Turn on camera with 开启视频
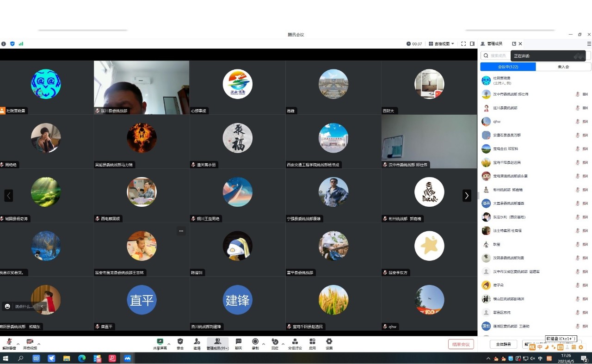 [30, 344]
